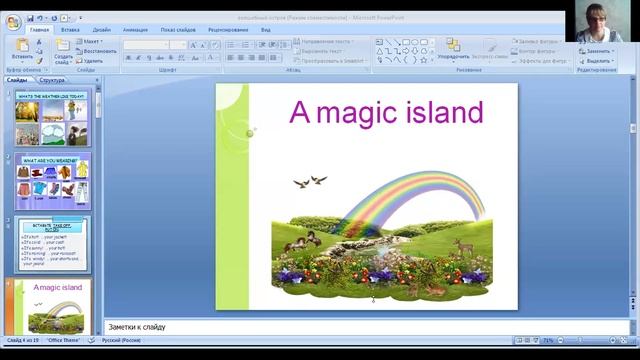Viewport: 640px width, 360px height.
Task: Cut selection with the scissors icon
Action: 39,42
